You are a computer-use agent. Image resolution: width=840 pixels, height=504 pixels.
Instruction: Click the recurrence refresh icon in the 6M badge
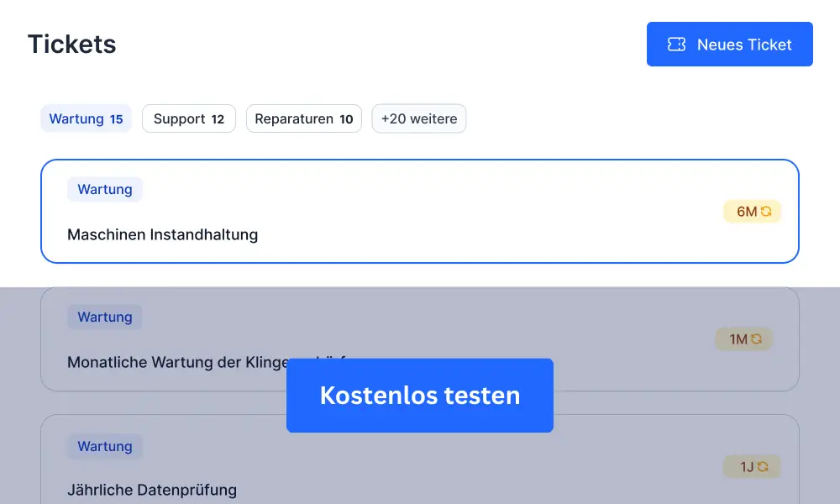tap(765, 211)
